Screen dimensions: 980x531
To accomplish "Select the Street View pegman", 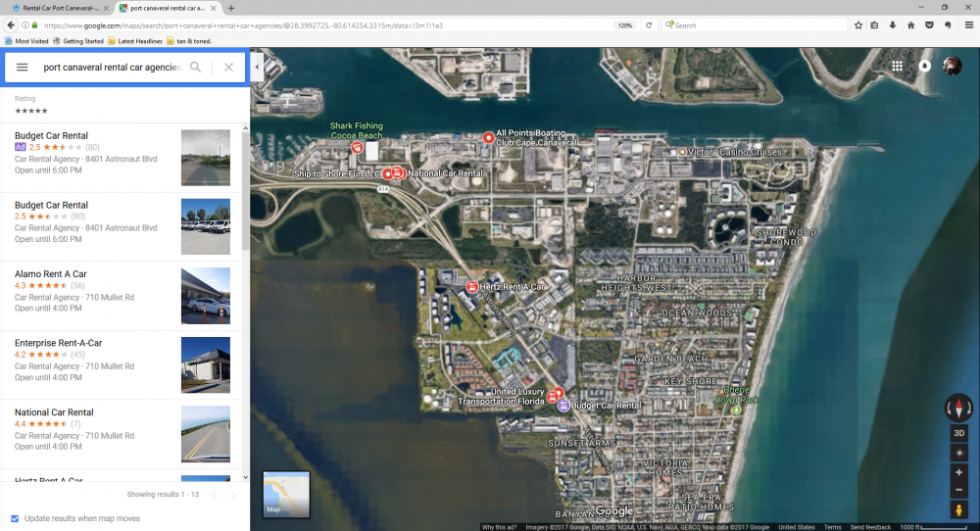I will pyautogui.click(x=958, y=510).
